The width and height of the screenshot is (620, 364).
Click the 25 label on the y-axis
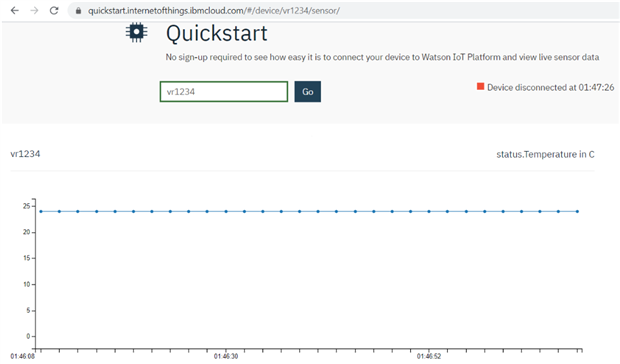click(x=26, y=206)
